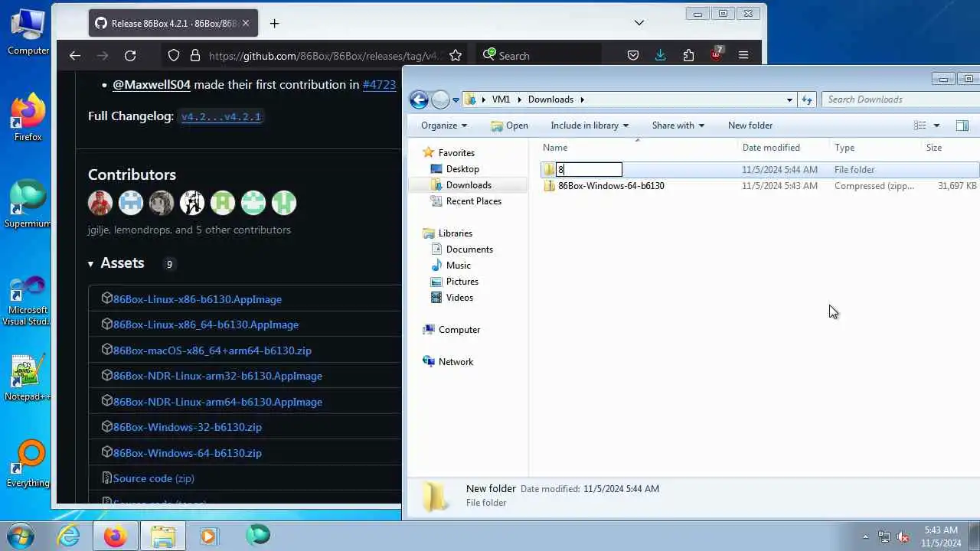Click the new folder rename text field

(589, 170)
